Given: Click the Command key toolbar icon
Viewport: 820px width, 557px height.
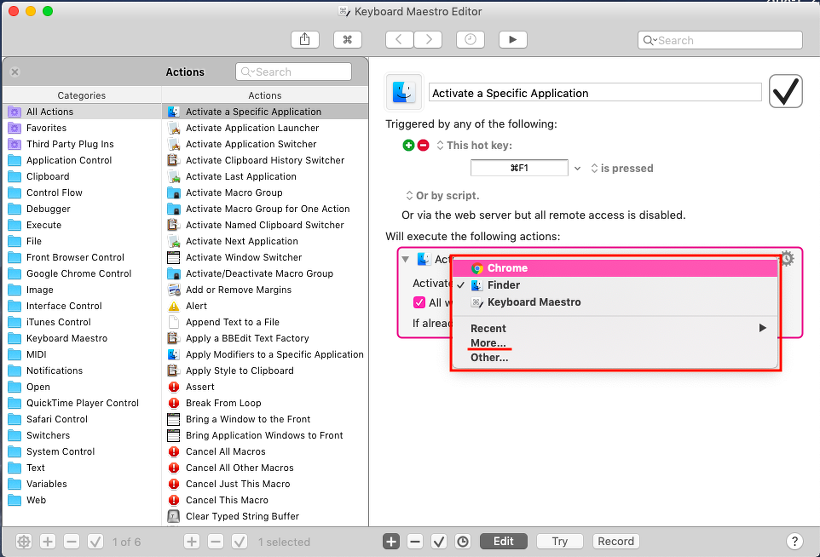Looking at the screenshot, I should tap(347, 40).
